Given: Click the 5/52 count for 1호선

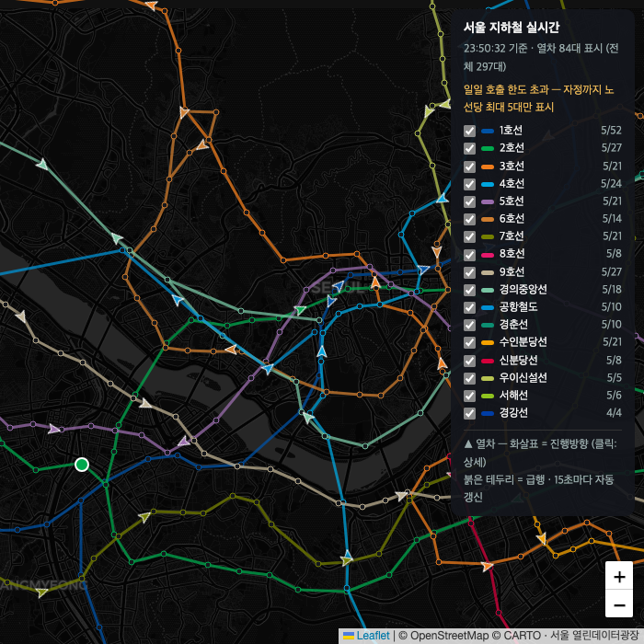Looking at the screenshot, I should (611, 131).
